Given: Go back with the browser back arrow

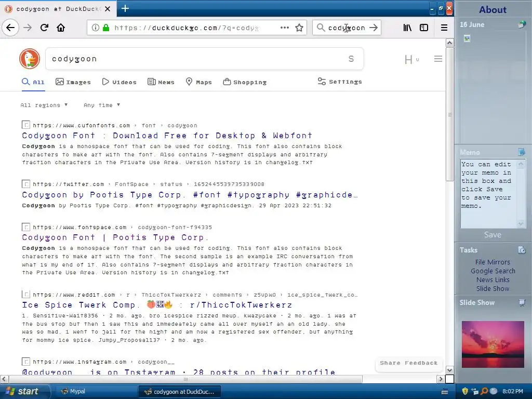Looking at the screenshot, I should 10,28.
